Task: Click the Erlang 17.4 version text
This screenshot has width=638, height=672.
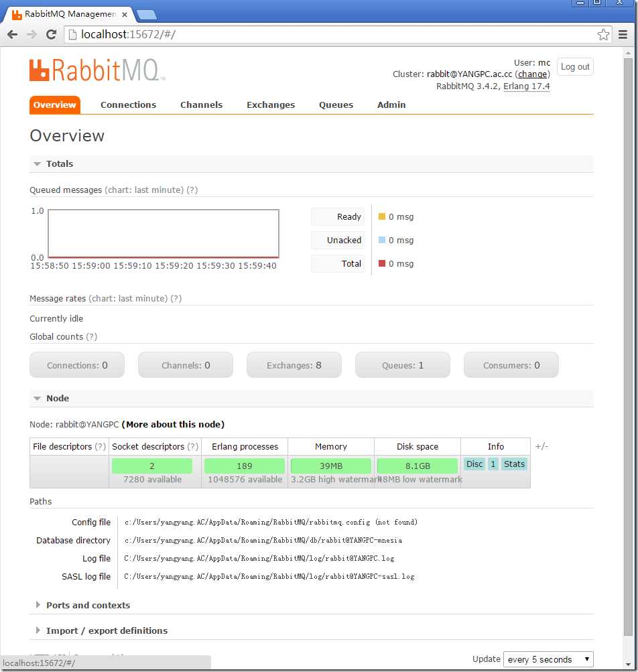Action: [x=526, y=86]
